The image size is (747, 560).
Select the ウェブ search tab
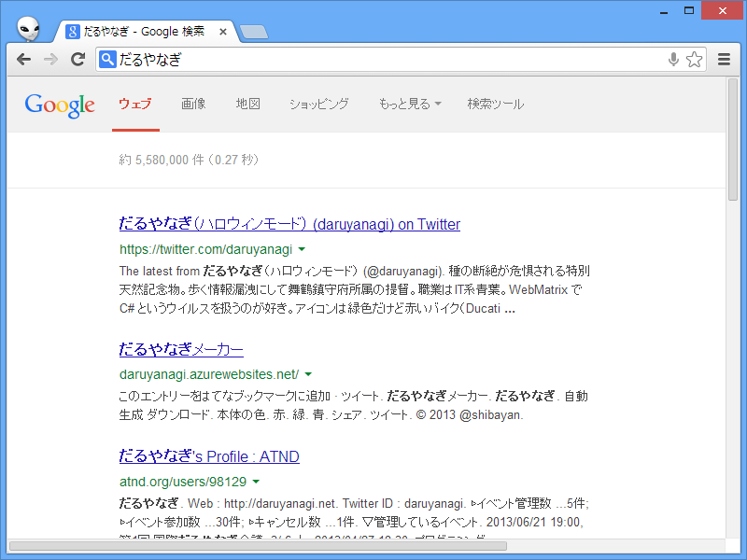click(135, 104)
